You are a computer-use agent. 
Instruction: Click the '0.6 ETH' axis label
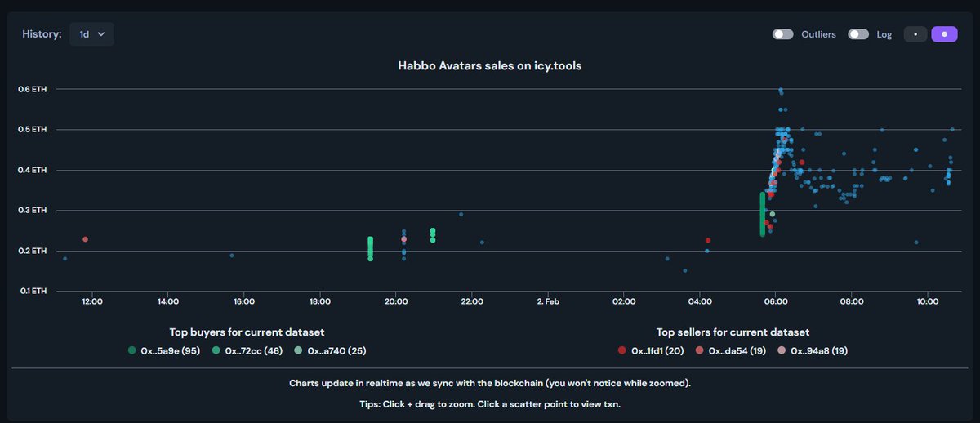click(33, 89)
